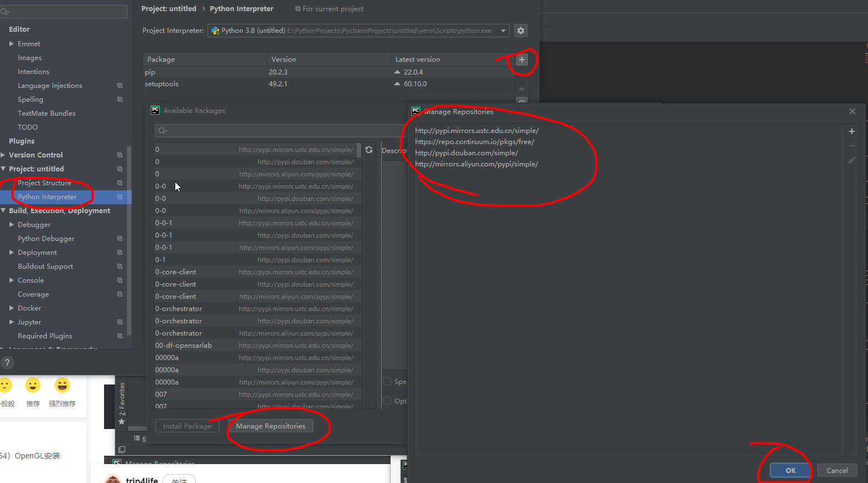868x483 pixels.
Task: Focus the settings search field
Action: pos(64,11)
